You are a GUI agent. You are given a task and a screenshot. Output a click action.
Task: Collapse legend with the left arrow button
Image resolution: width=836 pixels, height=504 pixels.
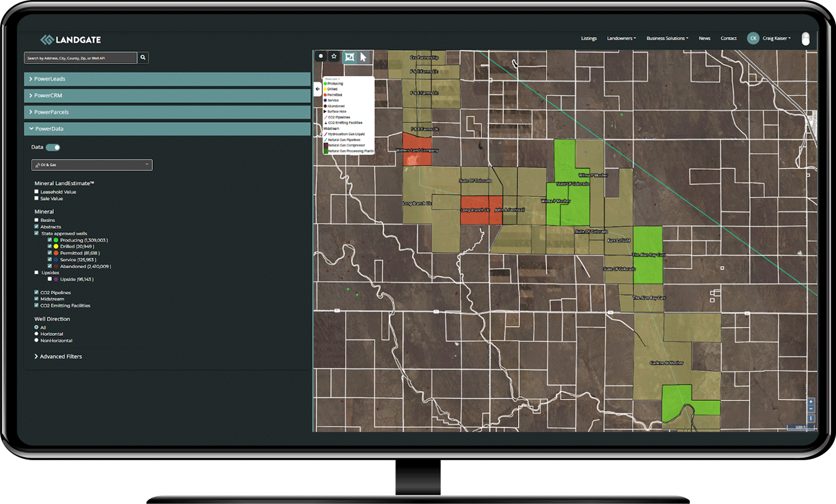(317, 88)
